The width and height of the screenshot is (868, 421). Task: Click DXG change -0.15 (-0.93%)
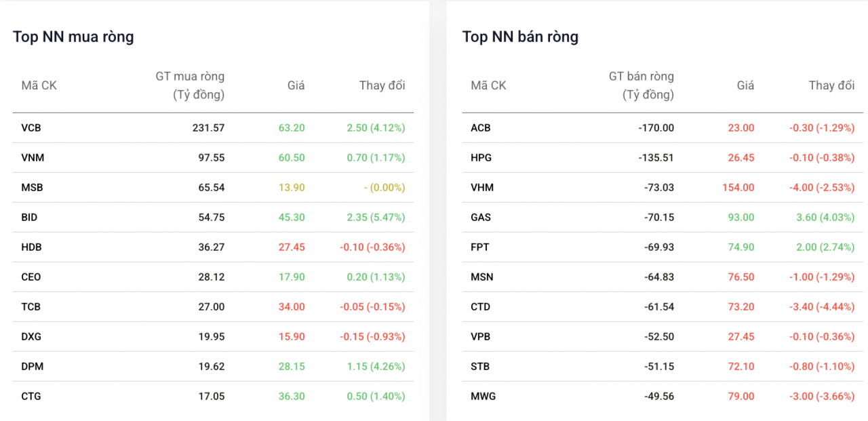coord(372,336)
